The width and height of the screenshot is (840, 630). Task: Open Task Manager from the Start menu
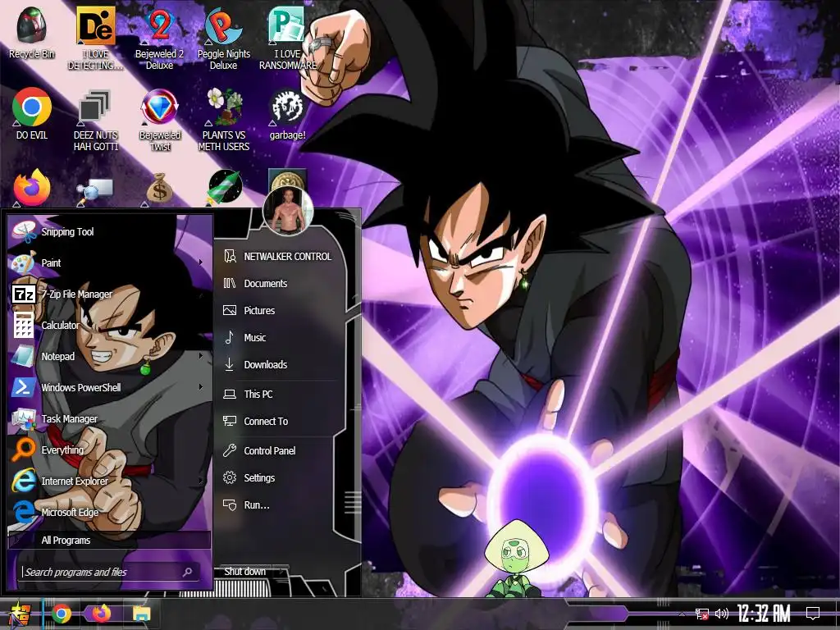(107, 419)
